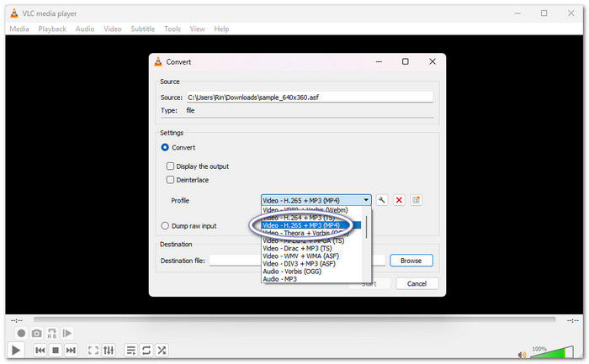Open the Audio menu
The height and width of the screenshot is (364, 589).
tap(85, 29)
